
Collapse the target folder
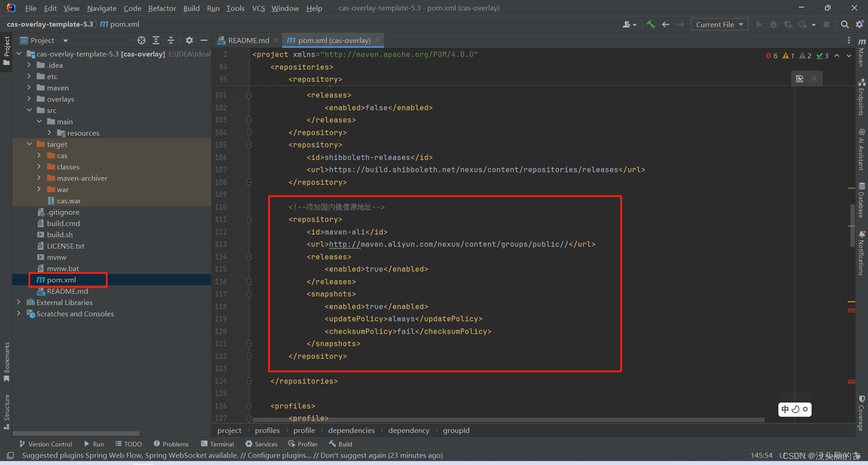pyautogui.click(x=29, y=144)
